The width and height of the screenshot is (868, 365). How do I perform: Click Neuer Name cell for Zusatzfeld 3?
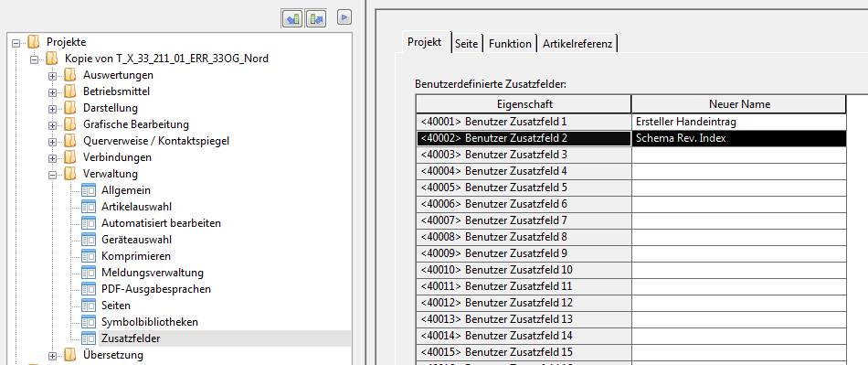point(739,155)
